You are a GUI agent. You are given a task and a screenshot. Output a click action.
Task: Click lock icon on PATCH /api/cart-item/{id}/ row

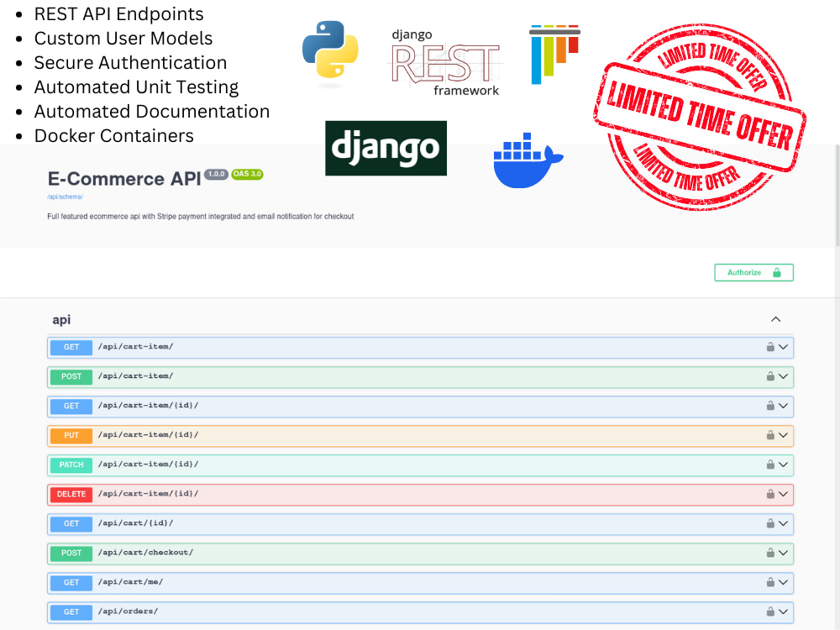tap(769, 465)
